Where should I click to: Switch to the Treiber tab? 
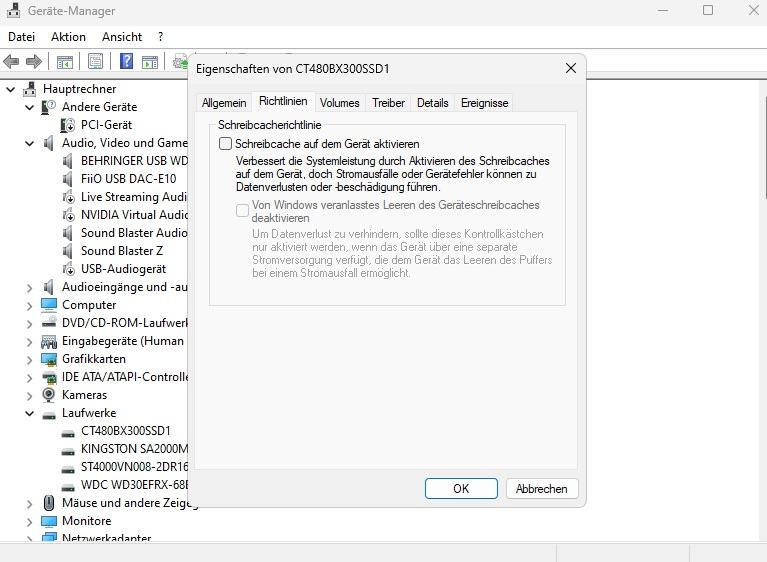pos(388,103)
